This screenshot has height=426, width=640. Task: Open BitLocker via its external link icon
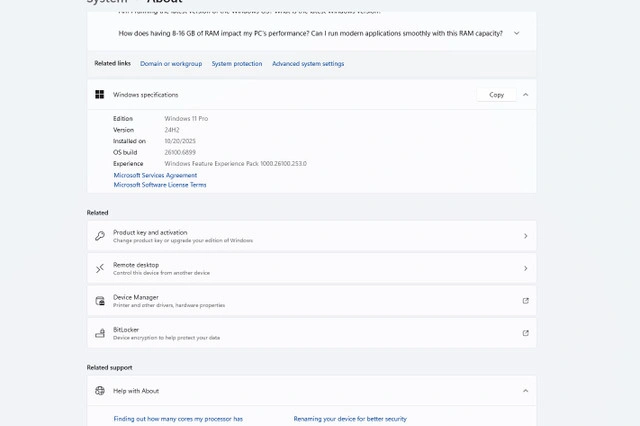pyautogui.click(x=526, y=333)
